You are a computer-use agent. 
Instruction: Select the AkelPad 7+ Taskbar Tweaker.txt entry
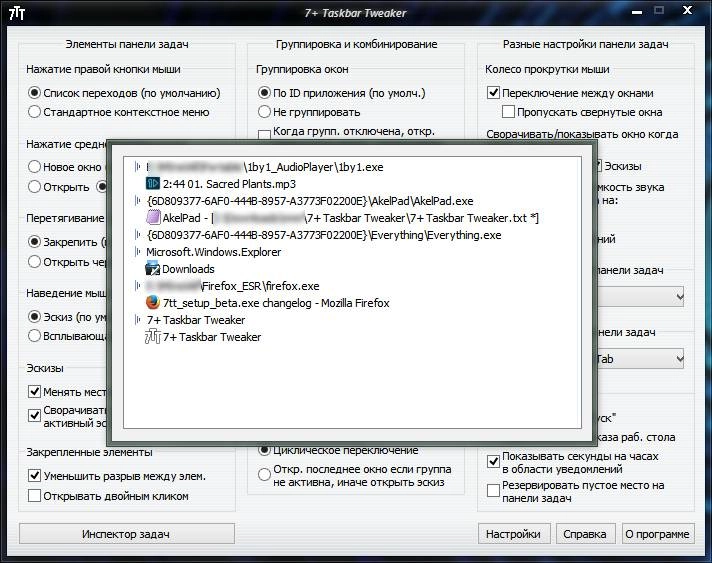point(351,218)
